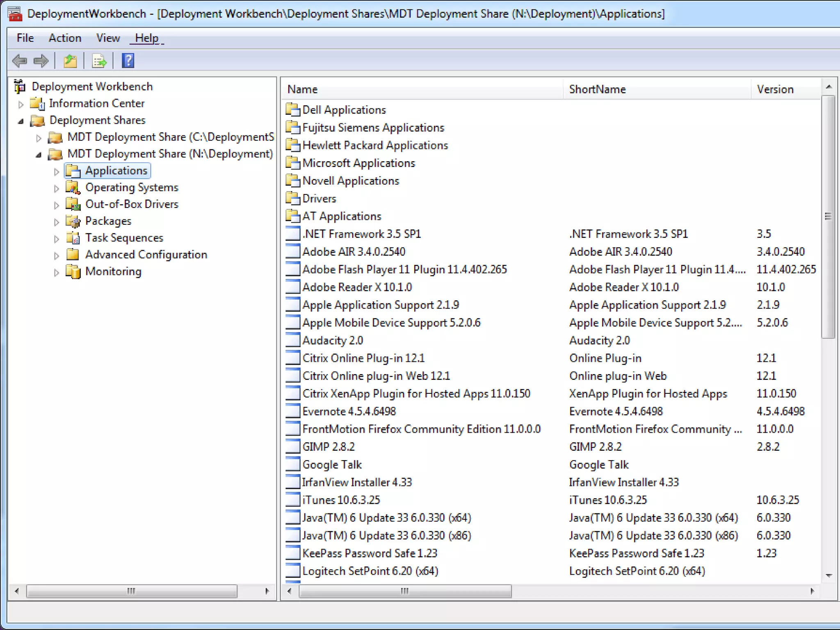Select the GIMP 2.8.2 application entry

click(x=328, y=447)
